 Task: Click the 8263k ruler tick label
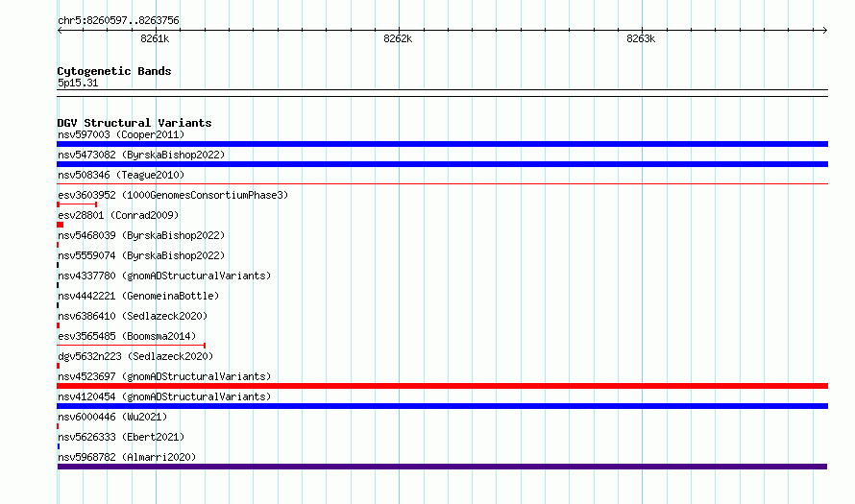[x=641, y=38]
